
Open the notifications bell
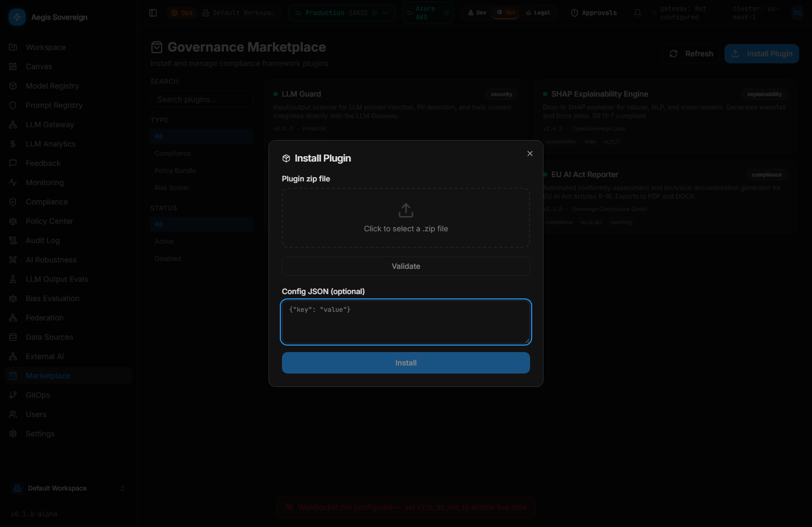pos(637,13)
